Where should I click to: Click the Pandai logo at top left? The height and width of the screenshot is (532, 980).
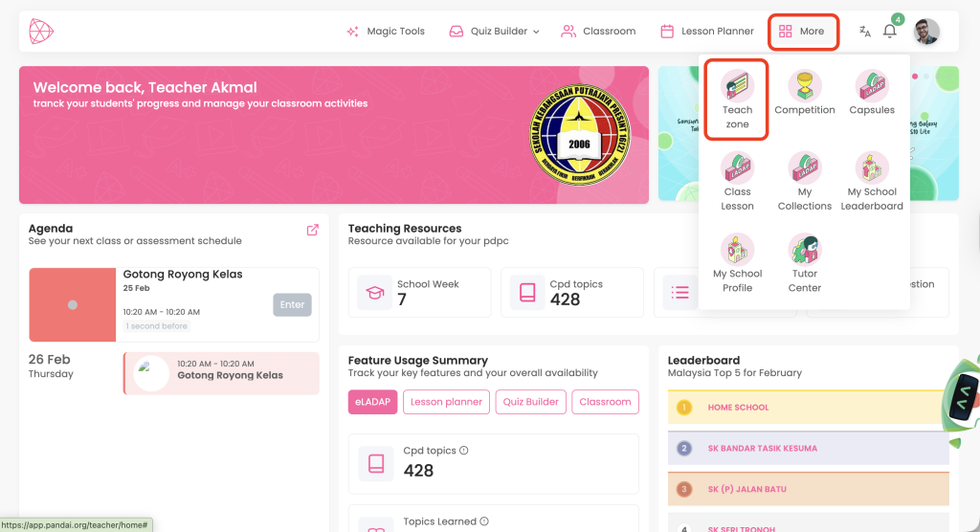tap(41, 32)
